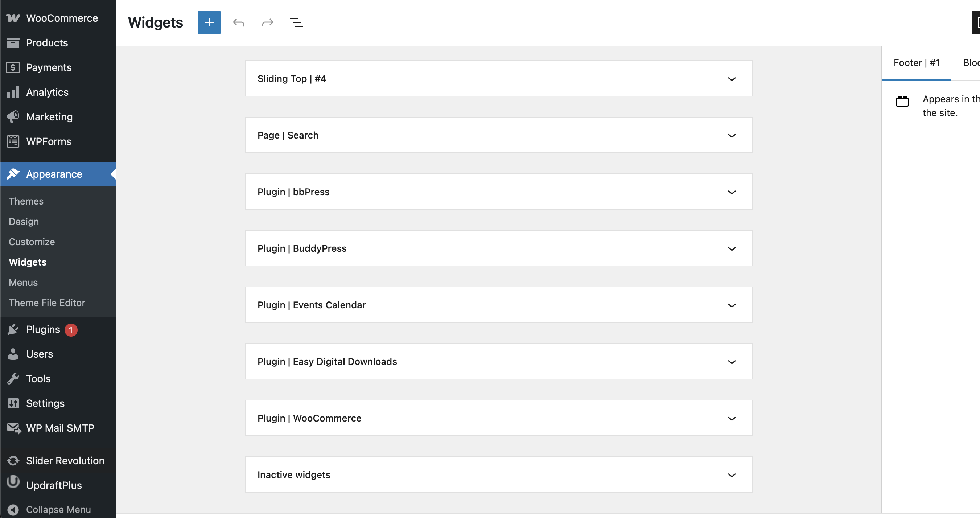Expand the Inactive widgets panel

(731, 474)
